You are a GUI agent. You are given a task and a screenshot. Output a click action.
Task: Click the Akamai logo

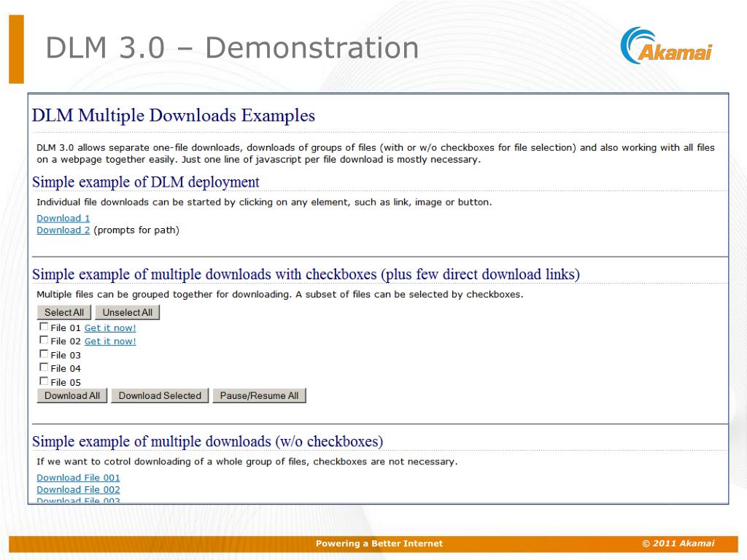click(666, 46)
